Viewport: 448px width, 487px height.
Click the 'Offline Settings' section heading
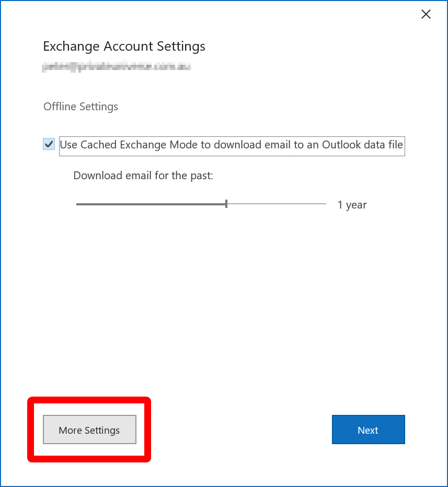pos(81,107)
